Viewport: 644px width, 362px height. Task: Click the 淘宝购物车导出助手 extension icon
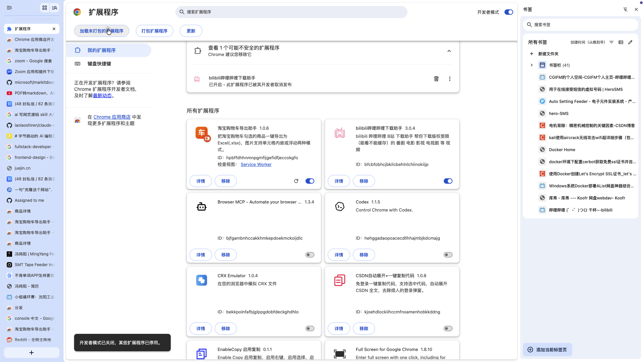(203, 134)
